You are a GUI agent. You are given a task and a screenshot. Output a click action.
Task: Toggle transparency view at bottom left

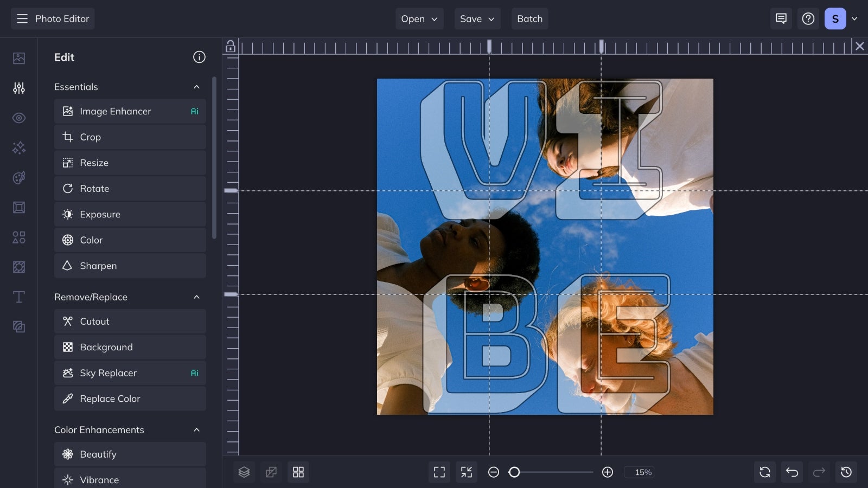click(x=271, y=472)
